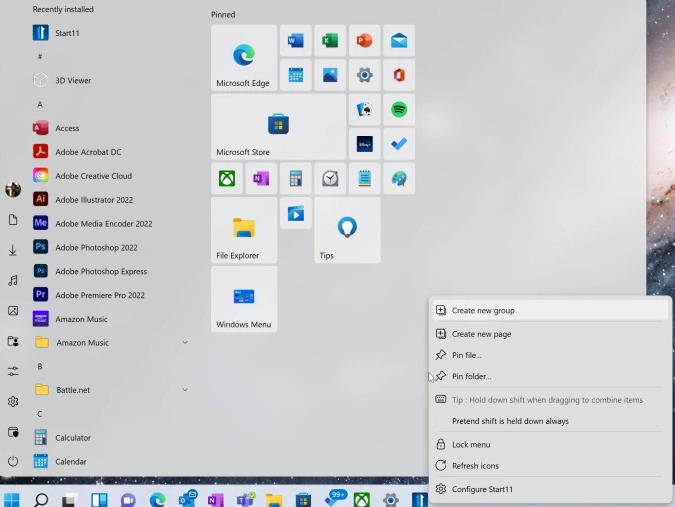Open the Notepad pinned tile
This screenshot has height=507, width=675.
365,178
